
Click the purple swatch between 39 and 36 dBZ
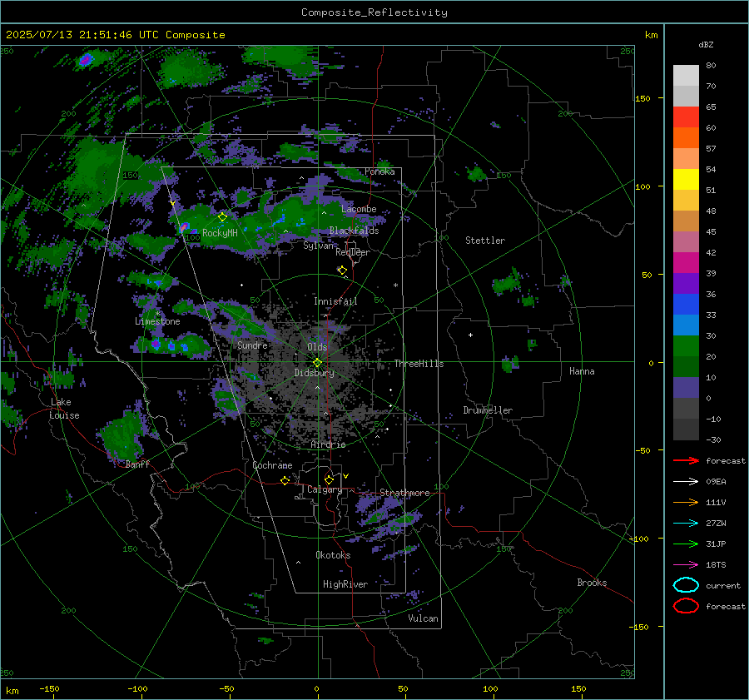[686, 283]
